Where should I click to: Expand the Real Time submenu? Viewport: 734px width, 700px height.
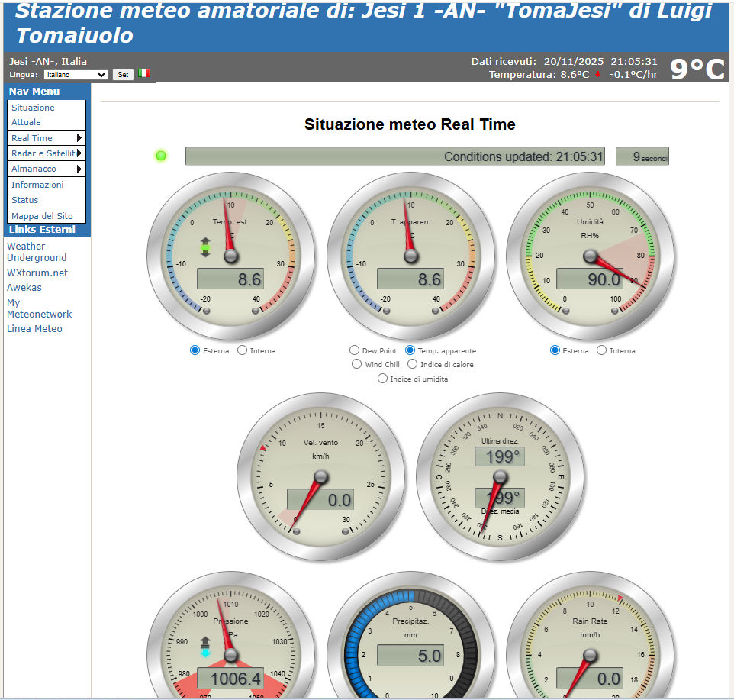click(x=47, y=138)
